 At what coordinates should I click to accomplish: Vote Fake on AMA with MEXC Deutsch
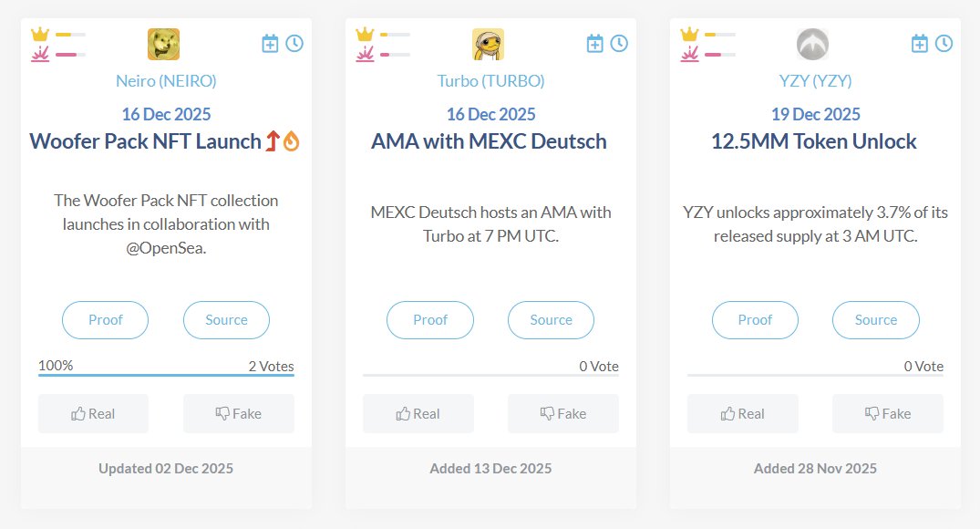click(562, 413)
